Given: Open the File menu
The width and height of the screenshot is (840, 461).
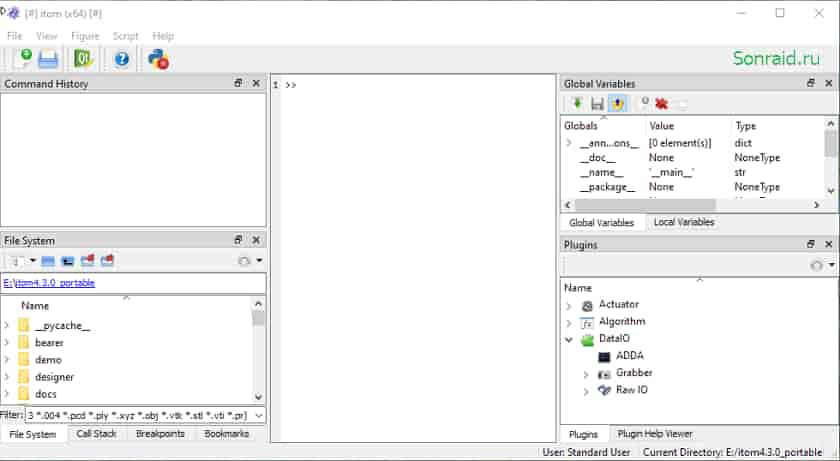Looking at the screenshot, I should pos(14,36).
